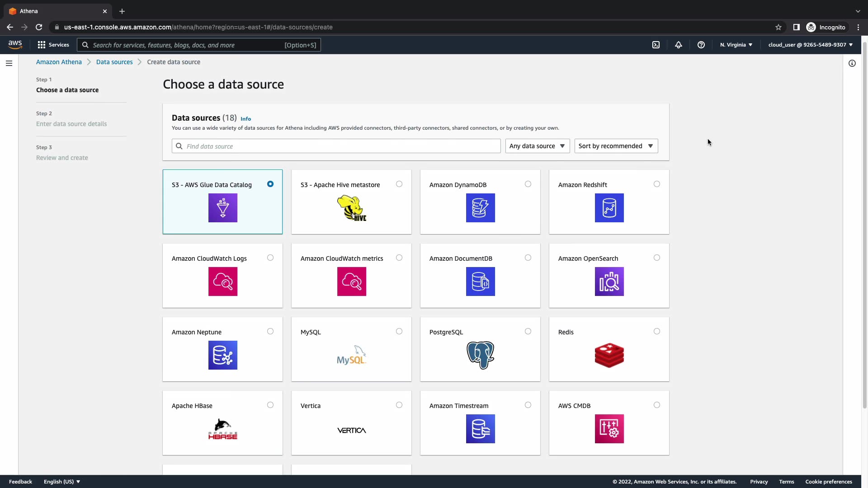Click the info panel icon at right
Screen dimensions: 868x488
pyautogui.click(x=852, y=63)
